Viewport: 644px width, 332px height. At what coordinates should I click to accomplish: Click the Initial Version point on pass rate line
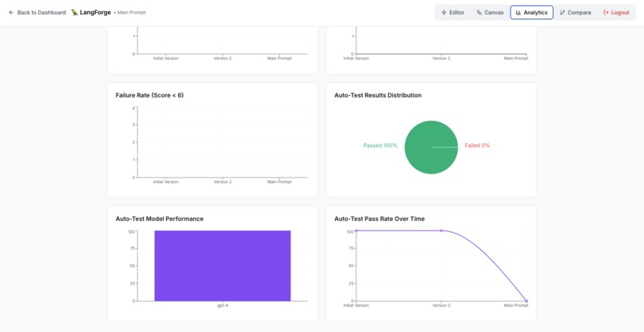coord(356,230)
